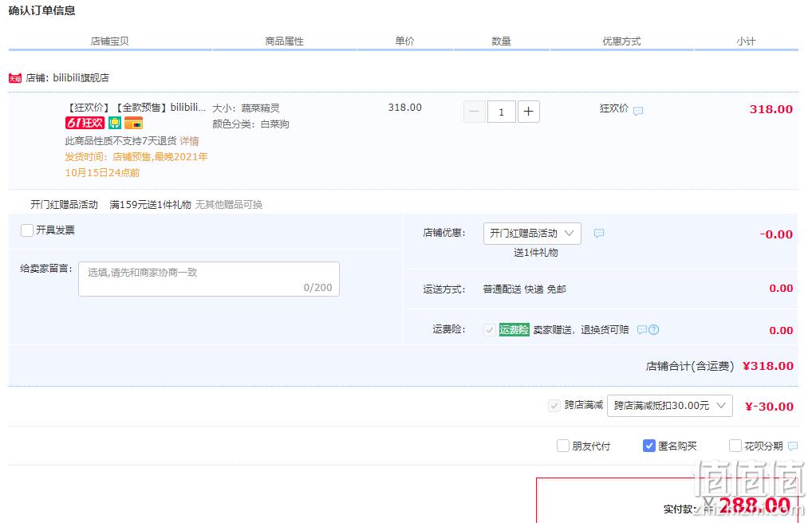The height and width of the screenshot is (523, 812).
Task: Click the ¥-30.00 cross-store discount amount
Action: pos(769,407)
